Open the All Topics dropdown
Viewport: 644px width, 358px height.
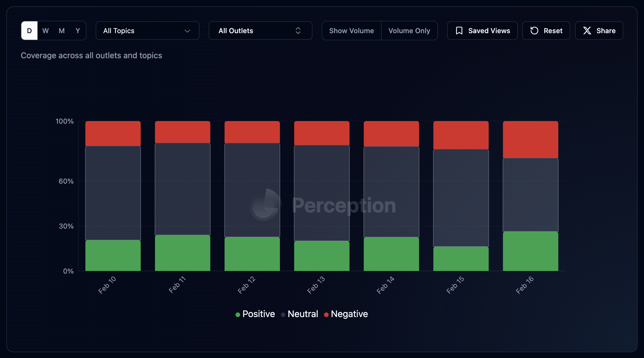coord(147,31)
